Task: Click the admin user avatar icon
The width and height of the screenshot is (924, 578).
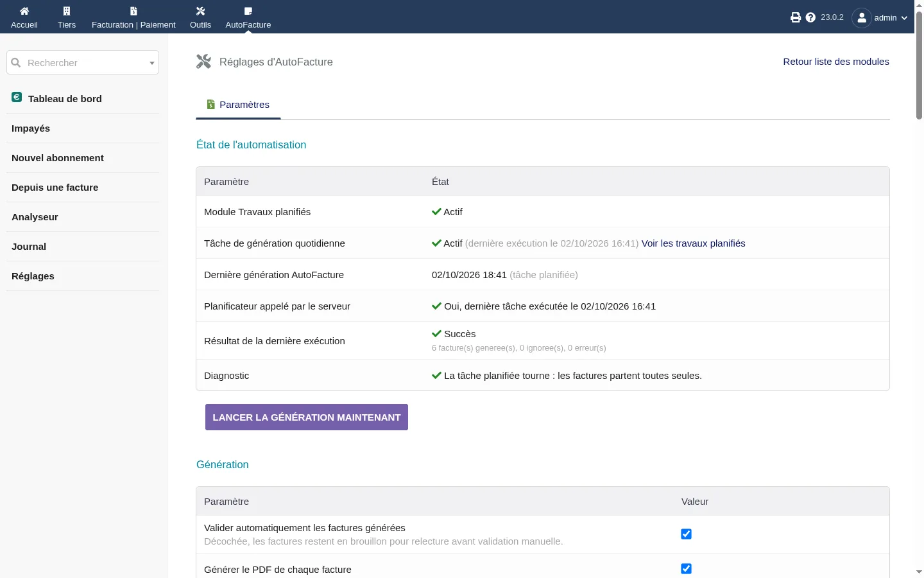Action: point(862,17)
